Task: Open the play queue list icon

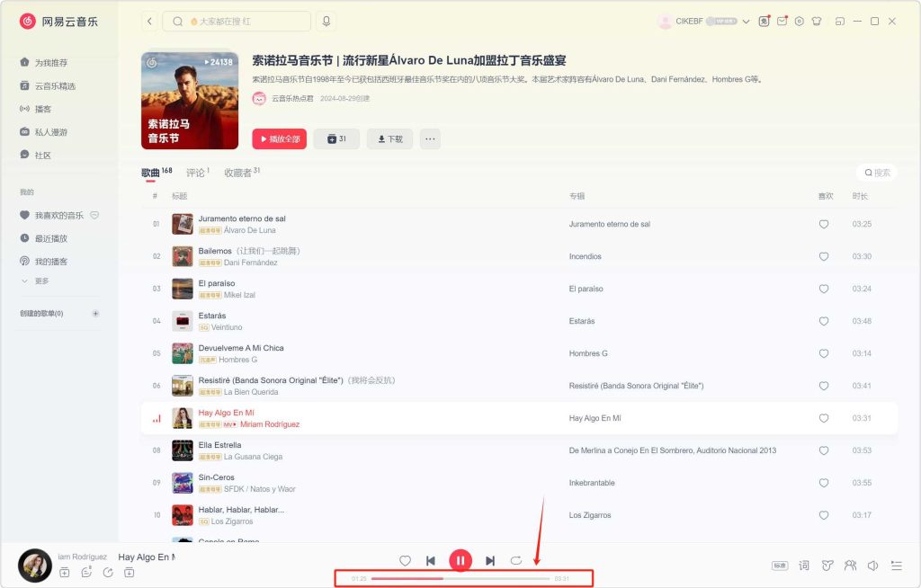Action: pos(897,566)
